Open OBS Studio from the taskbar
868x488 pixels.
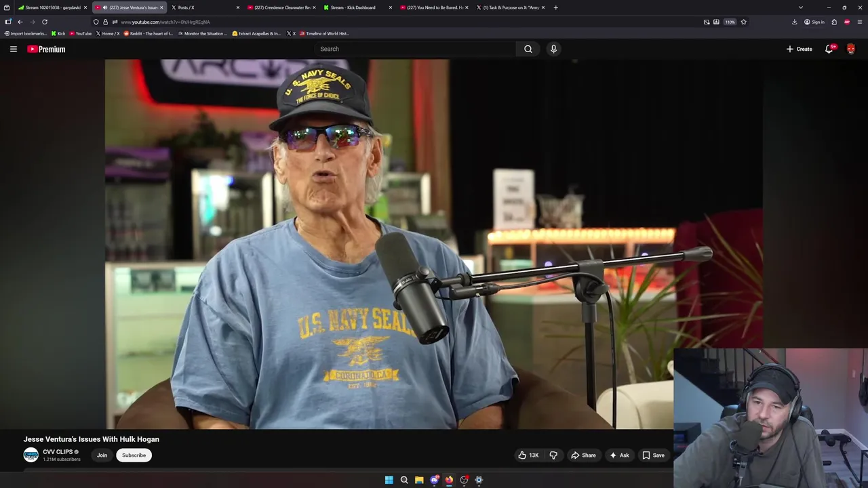(464, 480)
